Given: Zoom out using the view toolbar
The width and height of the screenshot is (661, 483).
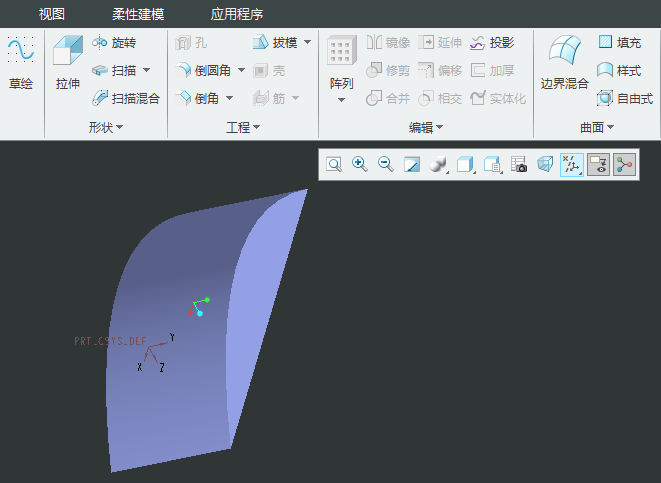Looking at the screenshot, I should pos(386,164).
